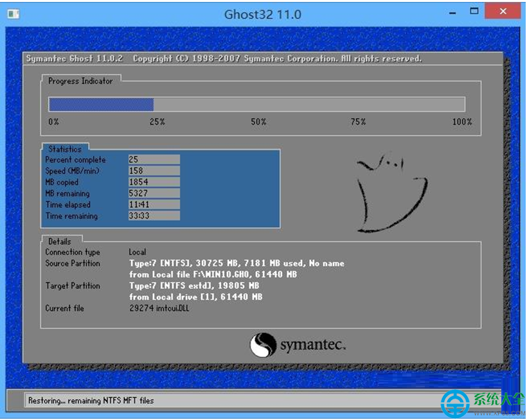The image size is (527, 420).
Task: Click the Symantec yin-yang logo
Action: pos(263,345)
